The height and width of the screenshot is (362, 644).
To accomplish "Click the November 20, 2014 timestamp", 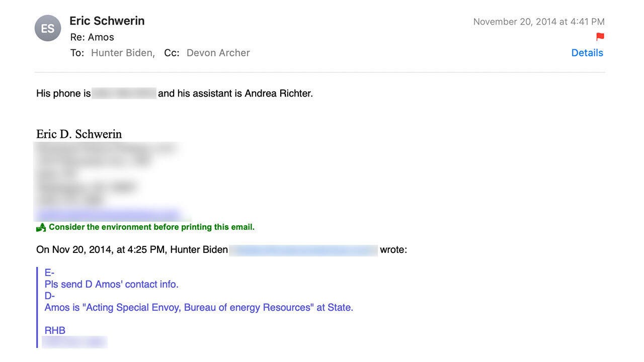I will pyautogui.click(x=538, y=22).
